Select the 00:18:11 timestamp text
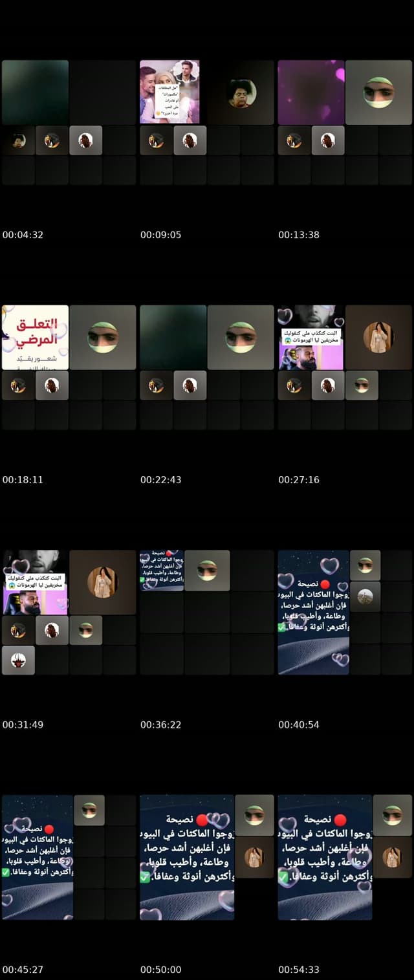 pyautogui.click(x=23, y=480)
